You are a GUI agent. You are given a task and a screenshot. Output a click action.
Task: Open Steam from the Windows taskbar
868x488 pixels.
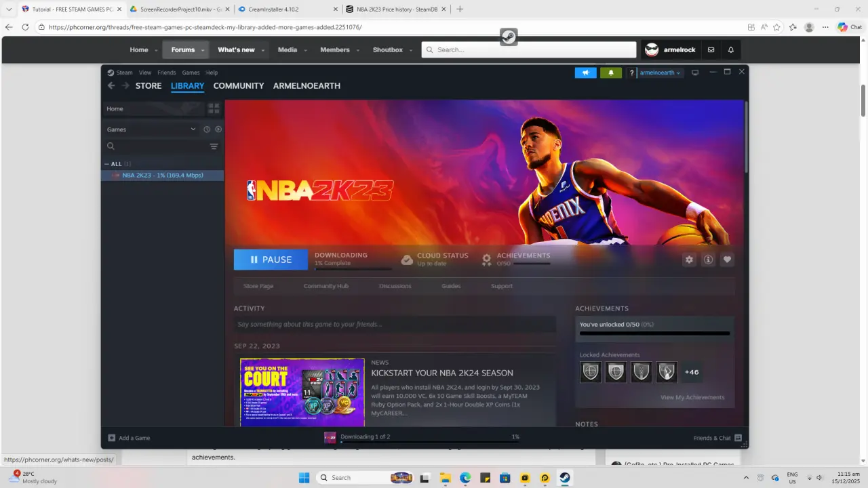pos(564,478)
